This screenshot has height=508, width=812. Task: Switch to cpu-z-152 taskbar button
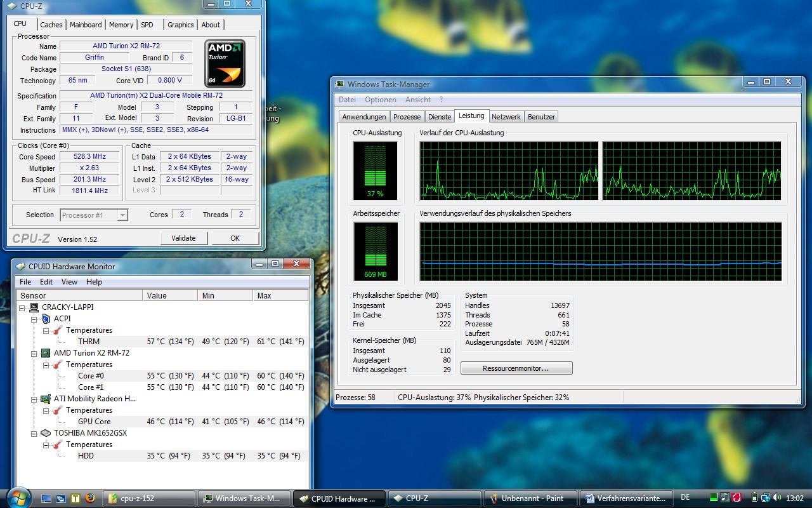point(150,498)
